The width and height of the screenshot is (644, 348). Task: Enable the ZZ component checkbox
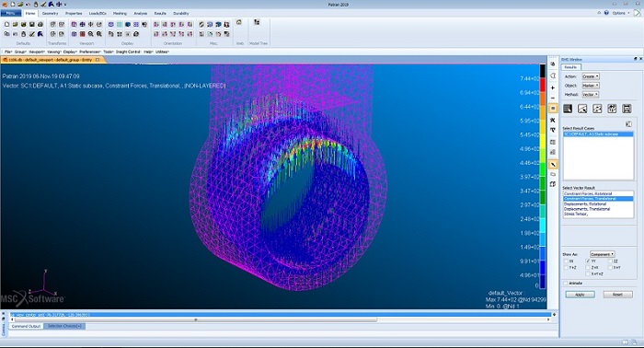pos(610,261)
